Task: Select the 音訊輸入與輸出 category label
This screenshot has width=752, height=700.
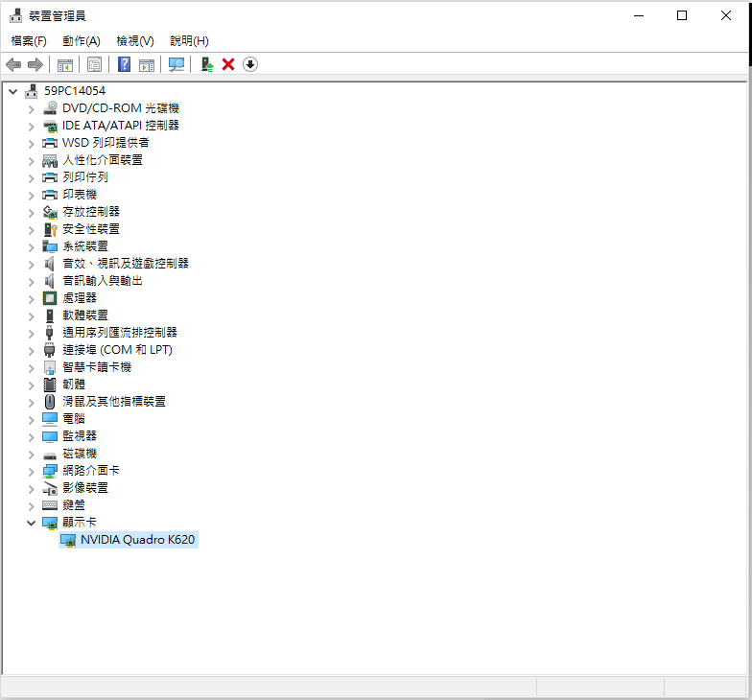Action: pos(103,281)
